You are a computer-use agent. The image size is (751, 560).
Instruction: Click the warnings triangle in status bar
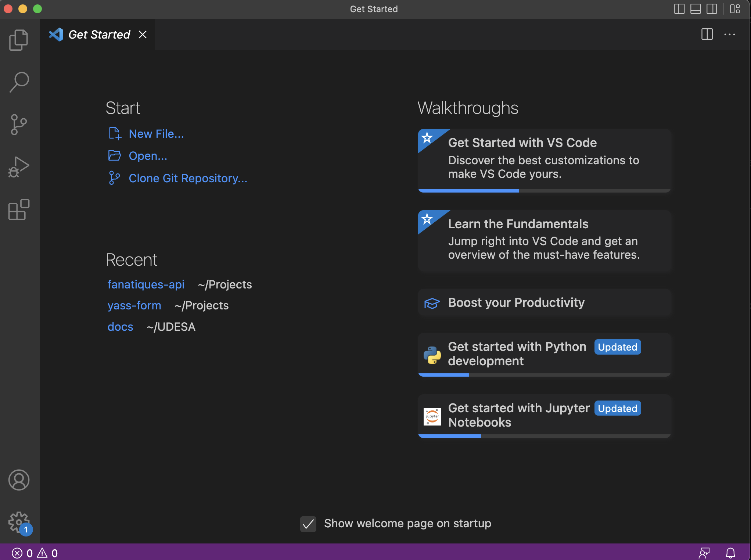[43, 553]
